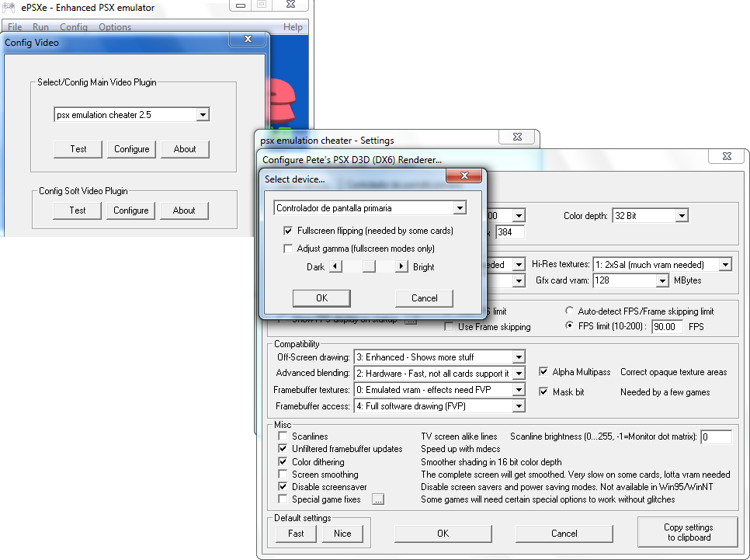Apply the Nice default settings
This screenshot has height=560, width=750.
[x=342, y=533]
